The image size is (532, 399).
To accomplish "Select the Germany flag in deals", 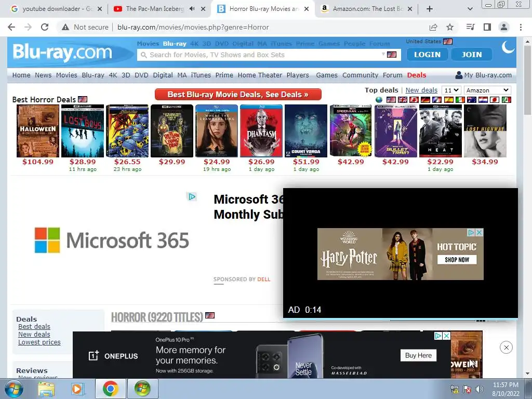I will 425,100.
